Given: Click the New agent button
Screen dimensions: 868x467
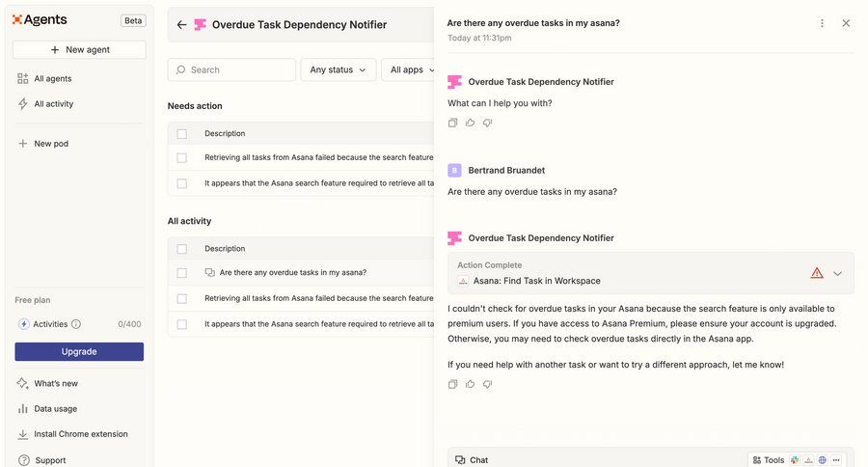Looking at the screenshot, I should click(79, 49).
